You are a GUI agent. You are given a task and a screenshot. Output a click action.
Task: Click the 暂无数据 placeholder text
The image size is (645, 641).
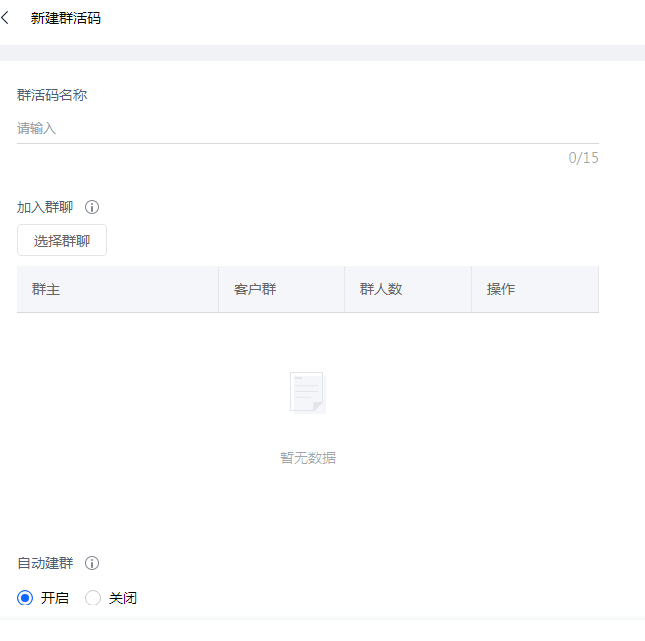point(307,458)
